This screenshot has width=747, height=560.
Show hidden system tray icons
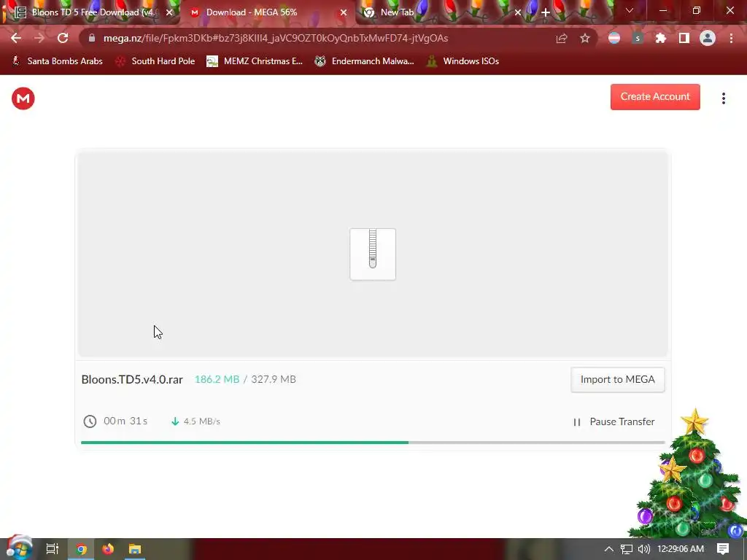(609, 549)
